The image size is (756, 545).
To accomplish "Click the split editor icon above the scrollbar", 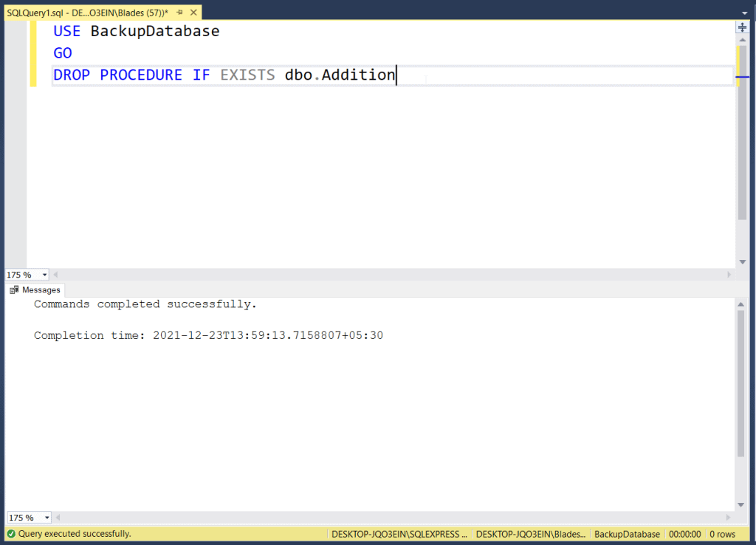I will pos(742,27).
